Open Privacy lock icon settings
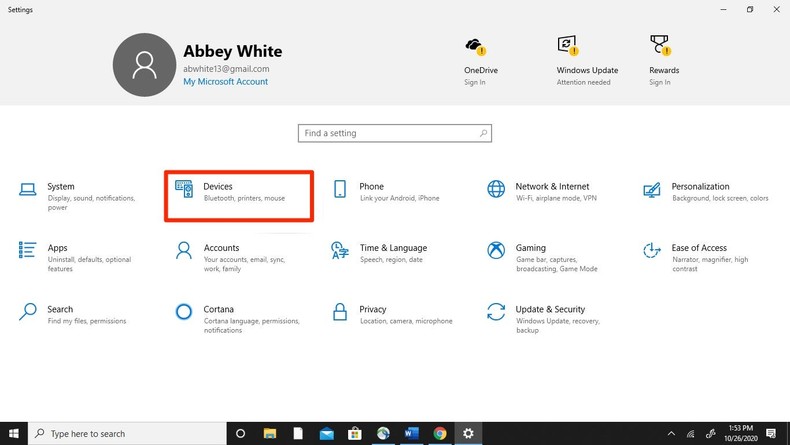 [x=340, y=312]
